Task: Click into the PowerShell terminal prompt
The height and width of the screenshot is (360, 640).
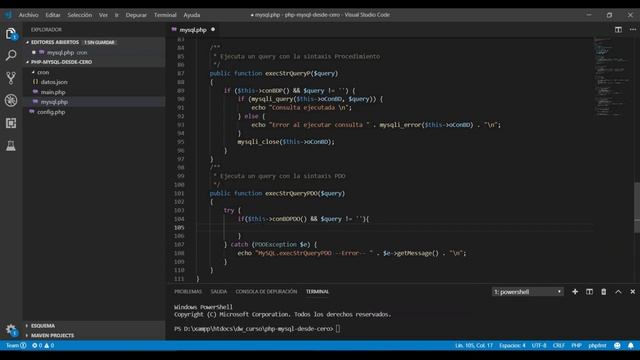Action: click(x=338, y=329)
